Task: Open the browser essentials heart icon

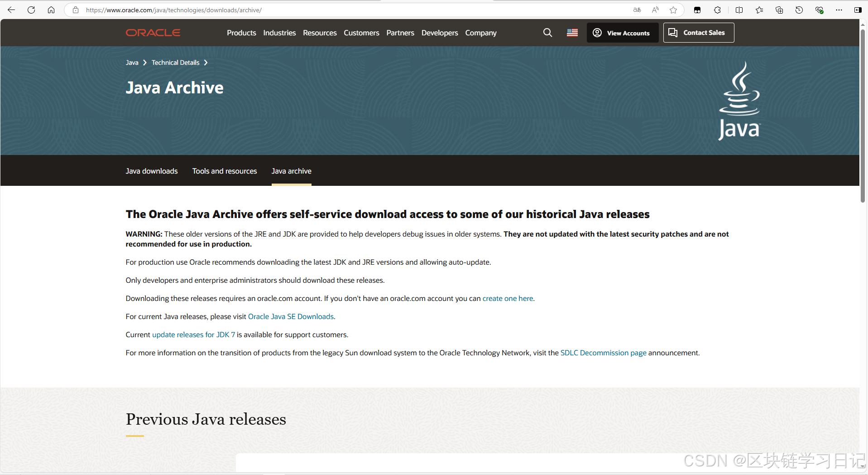Action: coord(819,10)
